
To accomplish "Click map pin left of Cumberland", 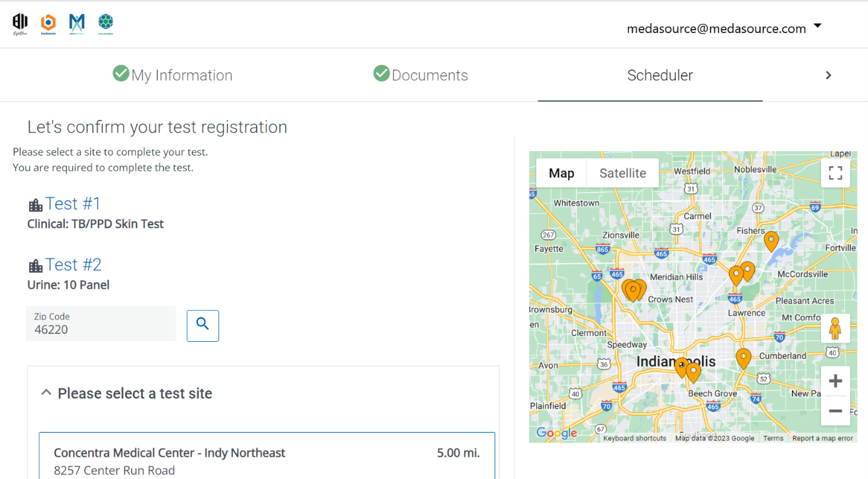I will [744, 359].
